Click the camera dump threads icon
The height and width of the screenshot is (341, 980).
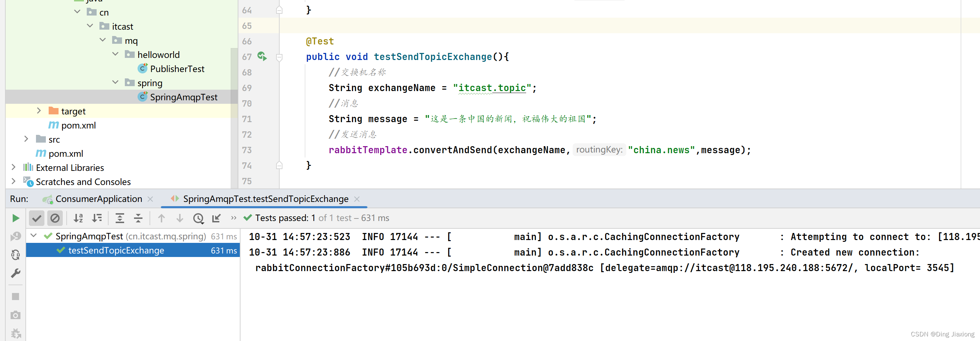pyautogui.click(x=16, y=315)
